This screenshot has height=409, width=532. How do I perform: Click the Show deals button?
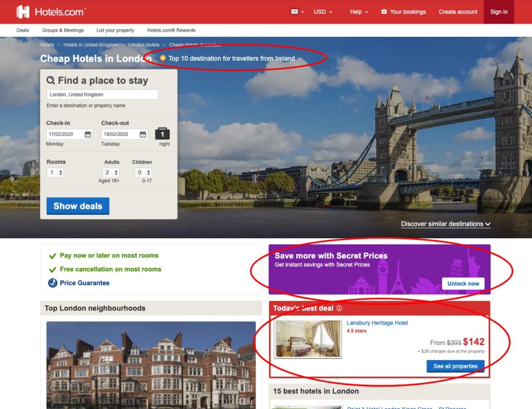pos(78,206)
